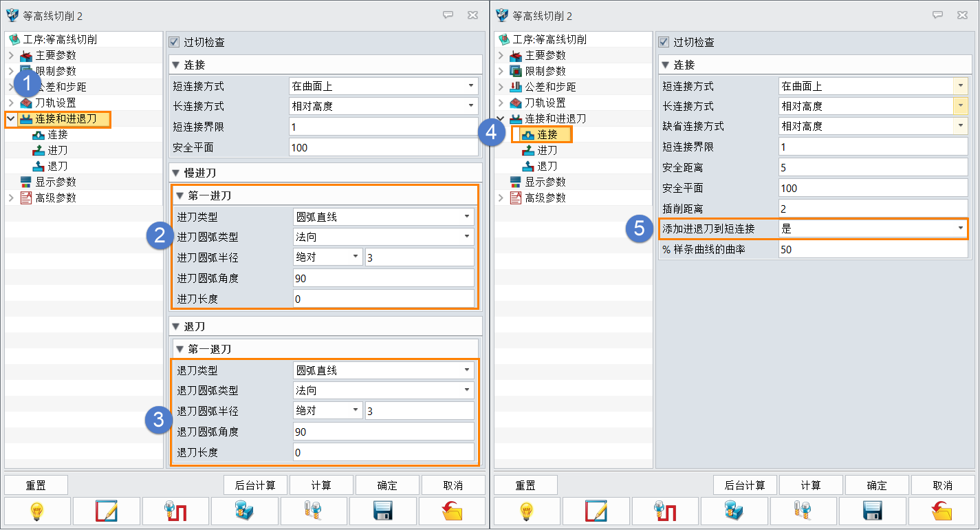Click the 工序:等高线切削 tree icon in left dialog
Viewport: 980px width, 530px height.
tap(14, 39)
